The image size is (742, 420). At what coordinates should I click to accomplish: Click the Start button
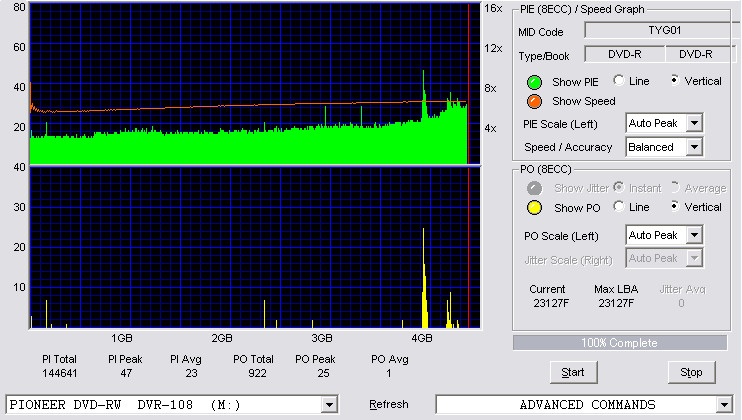pos(573,372)
